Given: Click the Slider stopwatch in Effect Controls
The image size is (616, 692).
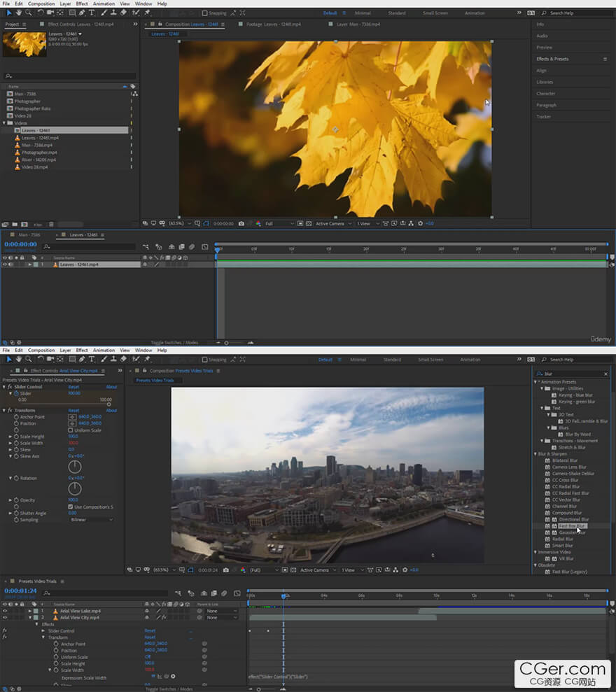Looking at the screenshot, I should [17, 393].
